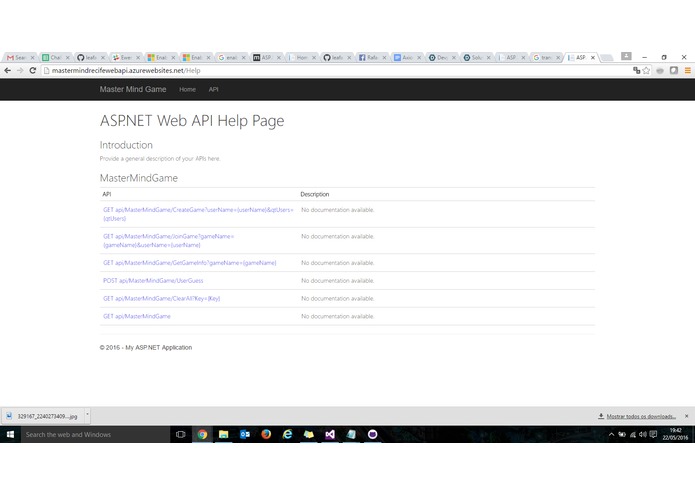Close the downloads bar
This screenshot has height=494, width=695.
(x=686, y=416)
